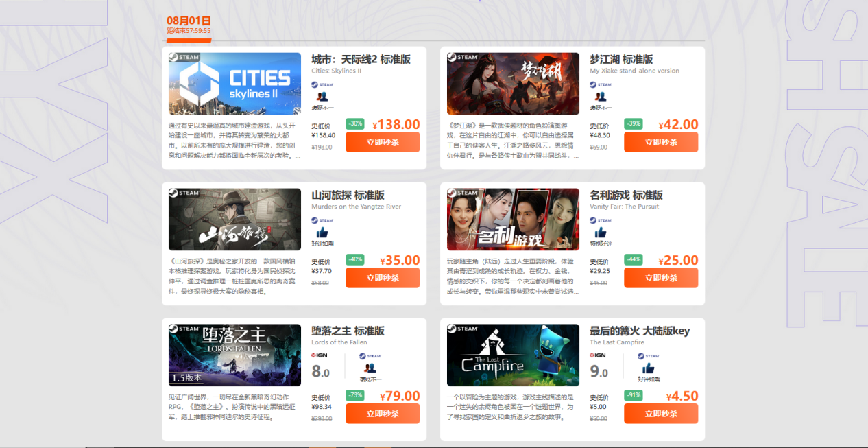Click the 褒贬不一 review icon for 梦江湖

click(x=601, y=97)
